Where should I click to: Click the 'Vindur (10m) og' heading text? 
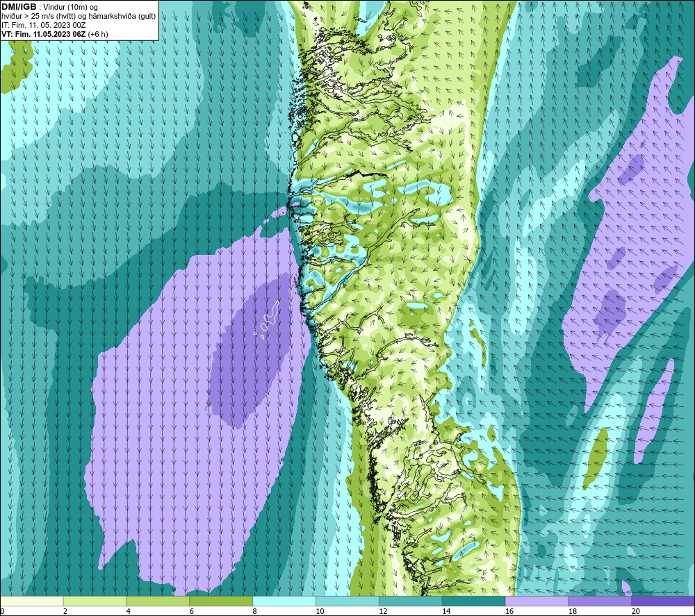point(70,8)
